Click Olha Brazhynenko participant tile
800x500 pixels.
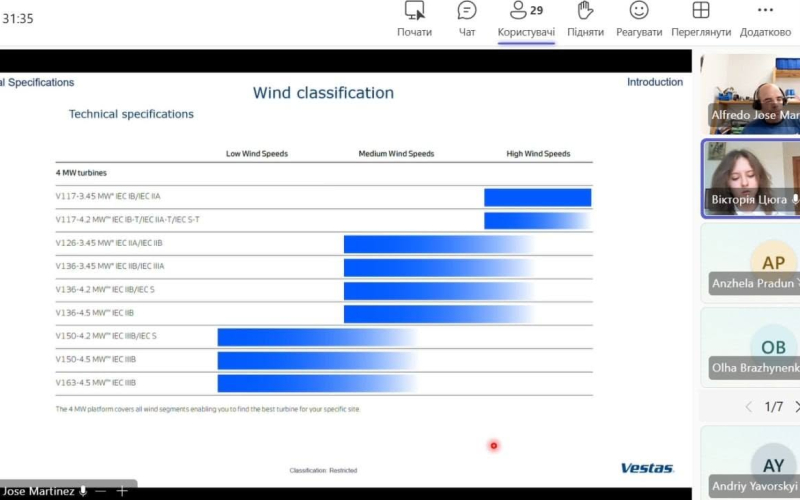click(x=751, y=347)
